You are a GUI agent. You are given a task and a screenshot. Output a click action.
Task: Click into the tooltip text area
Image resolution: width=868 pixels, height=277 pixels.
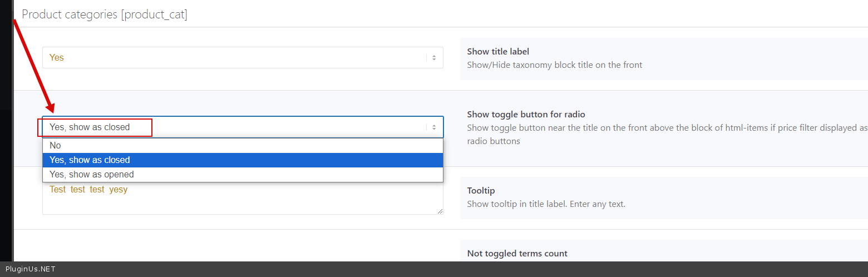tap(243, 201)
